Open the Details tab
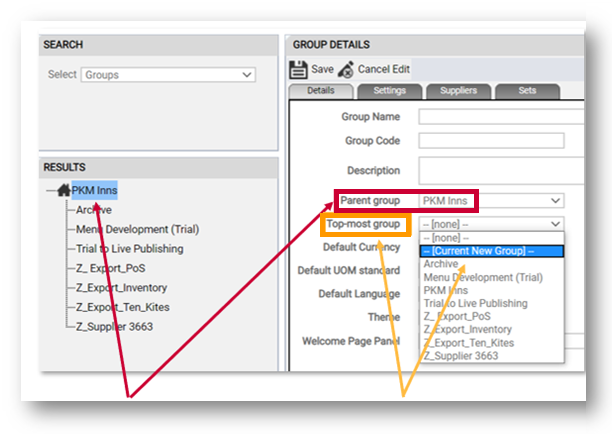This screenshot has height=434, width=612. pyautogui.click(x=321, y=91)
